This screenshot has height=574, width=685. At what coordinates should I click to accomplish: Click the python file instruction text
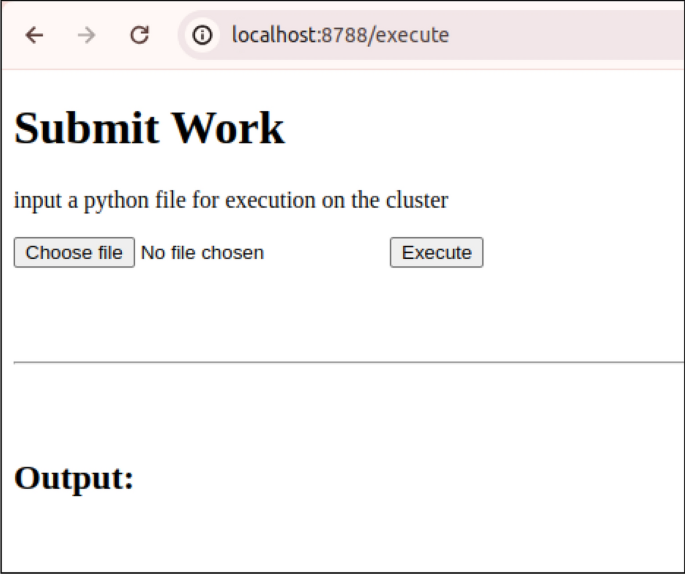[x=231, y=200]
